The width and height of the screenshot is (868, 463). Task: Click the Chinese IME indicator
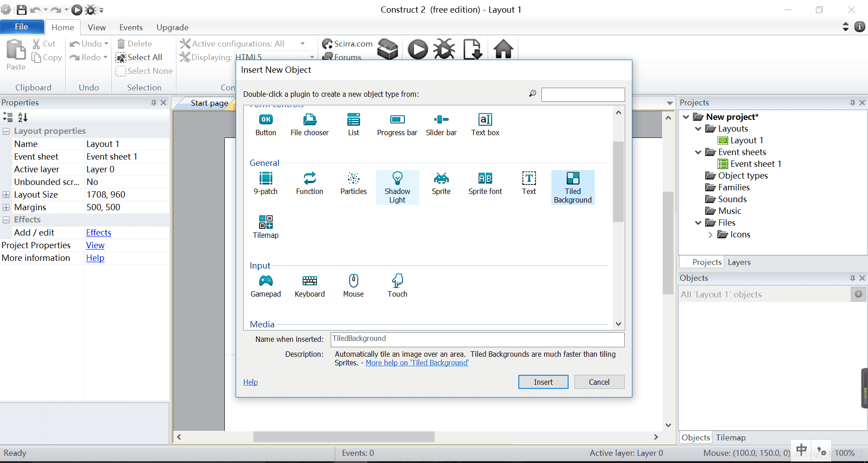(x=801, y=450)
